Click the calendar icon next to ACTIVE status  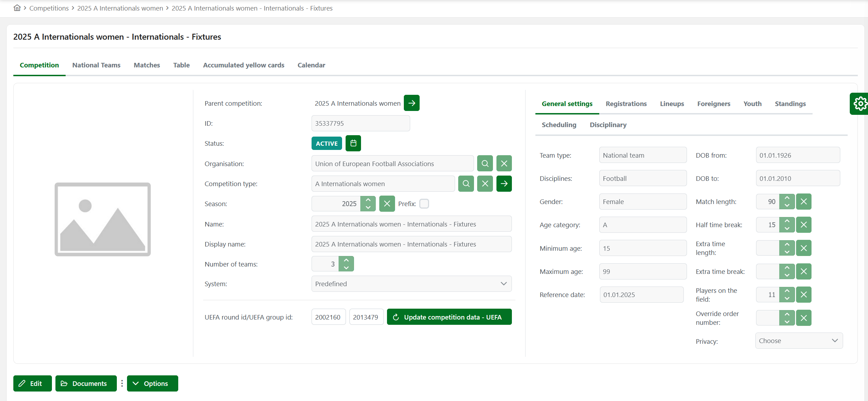pyautogui.click(x=353, y=143)
